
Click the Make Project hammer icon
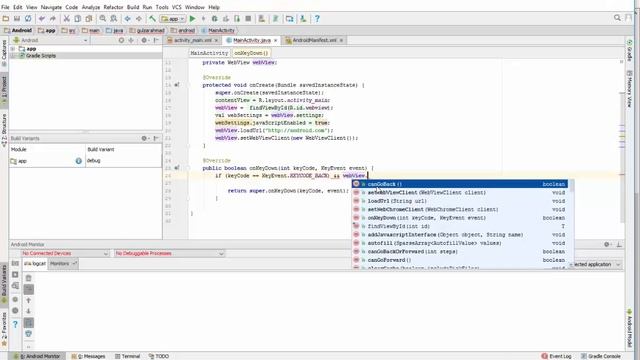[x=152, y=19]
